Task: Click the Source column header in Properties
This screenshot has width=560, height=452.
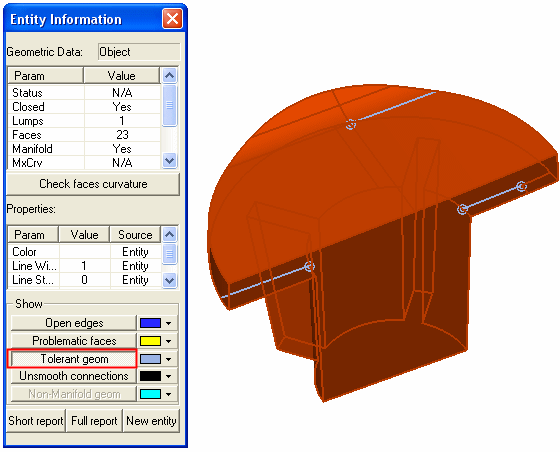Action: tap(135, 235)
